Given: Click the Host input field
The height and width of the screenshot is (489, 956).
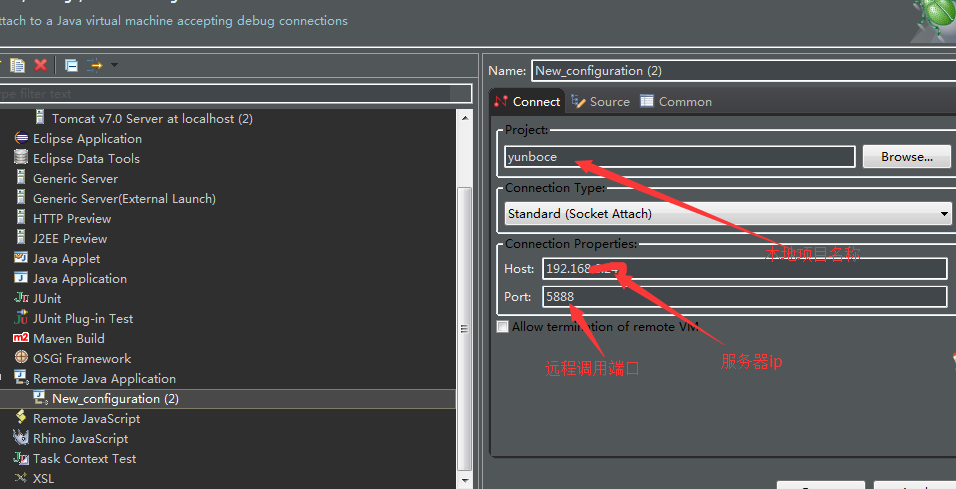Looking at the screenshot, I should point(744,268).
